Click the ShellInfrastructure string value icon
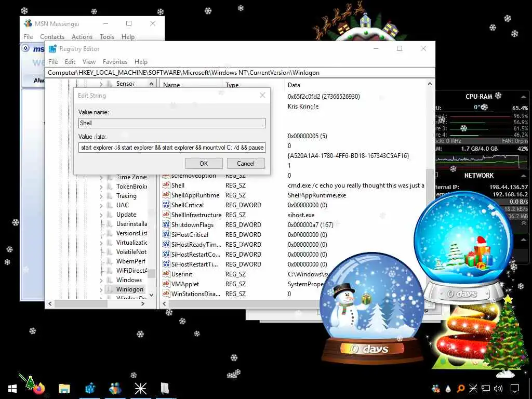Screen dimensions: 532x399 coord(166,215)
